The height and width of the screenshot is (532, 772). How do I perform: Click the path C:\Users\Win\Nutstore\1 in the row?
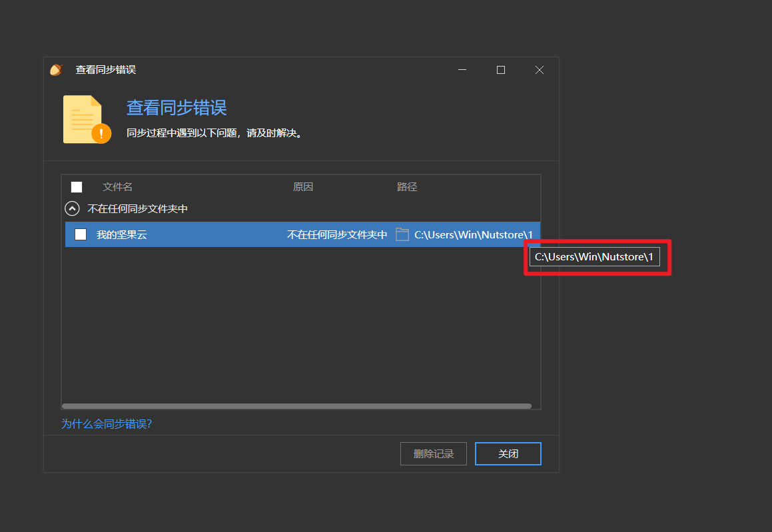[x=474, y=235]
